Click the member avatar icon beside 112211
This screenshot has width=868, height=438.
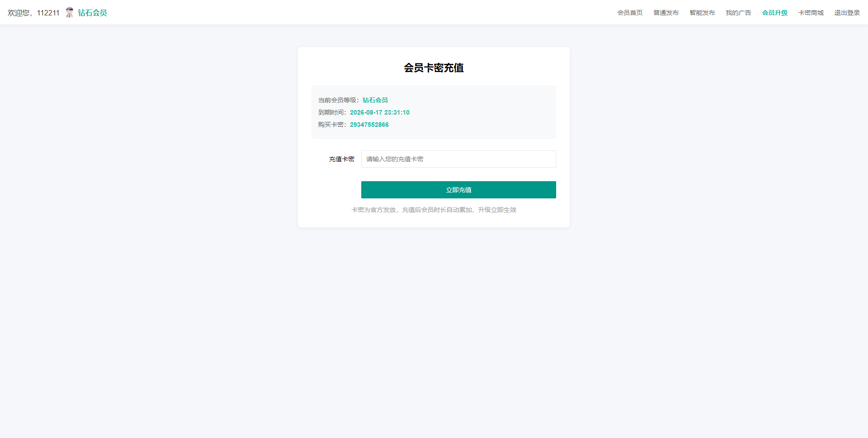pyautogui.click(x=69, y=13)
